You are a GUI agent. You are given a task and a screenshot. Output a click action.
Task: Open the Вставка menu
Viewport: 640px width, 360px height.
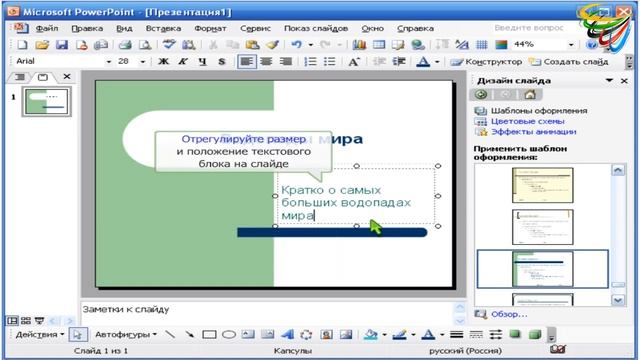click(x=163, y=28)
